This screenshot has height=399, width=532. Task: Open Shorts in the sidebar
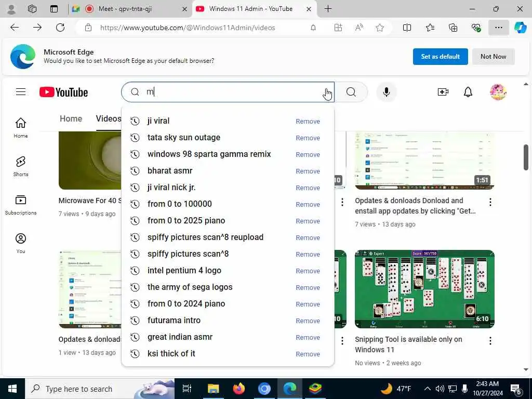[x=21, y=166]
